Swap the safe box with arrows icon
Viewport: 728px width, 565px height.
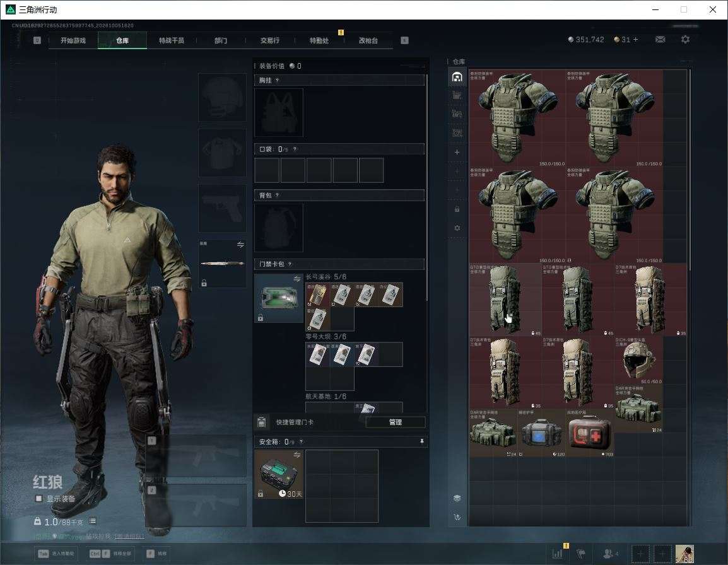(296, 455)
